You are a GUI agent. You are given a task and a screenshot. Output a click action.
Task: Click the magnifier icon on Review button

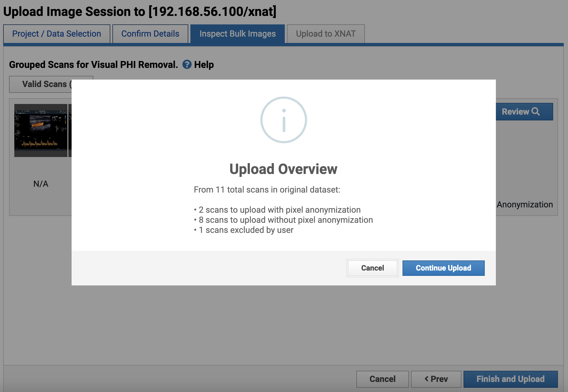pos(536,111)
